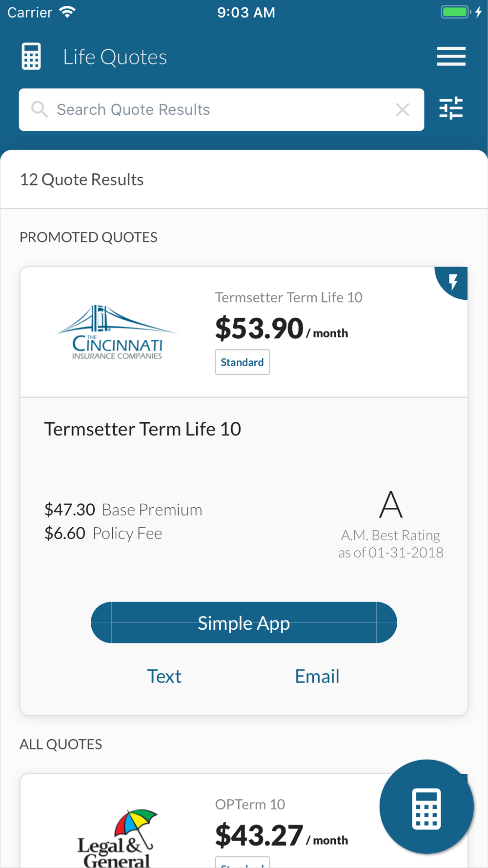Tap the Legal & General logo

point(117,837)
